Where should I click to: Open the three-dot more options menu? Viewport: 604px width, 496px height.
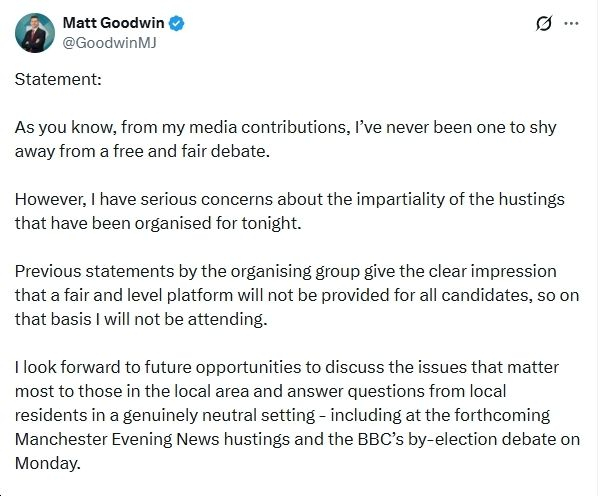coord(571,24)
